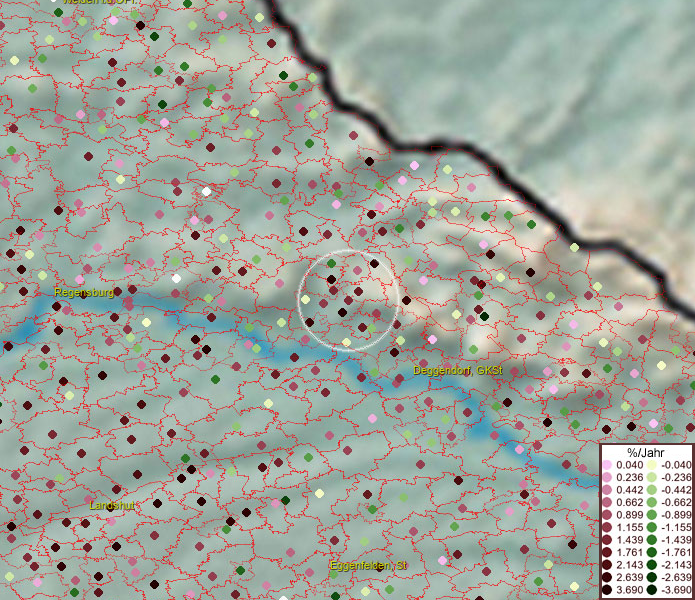Select the -0.442 light green legend swatch

pos(651,490)
